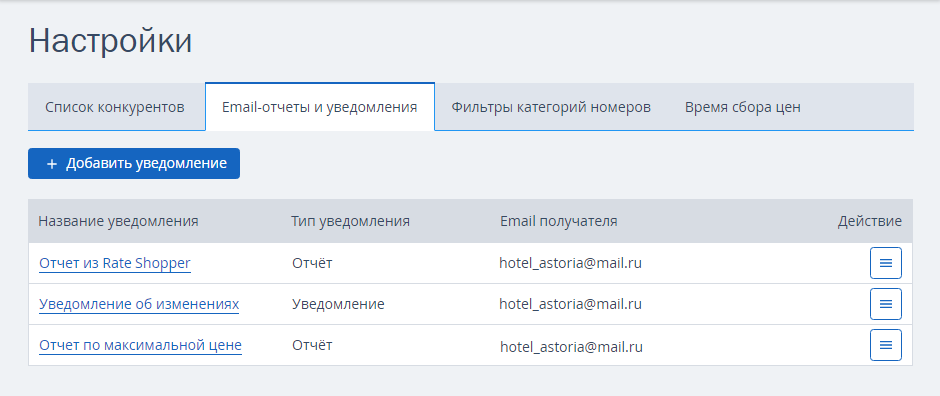940x396 pixels.
Task: Open action menu for Уведомление об изменениях row
Action: point(885,304)
